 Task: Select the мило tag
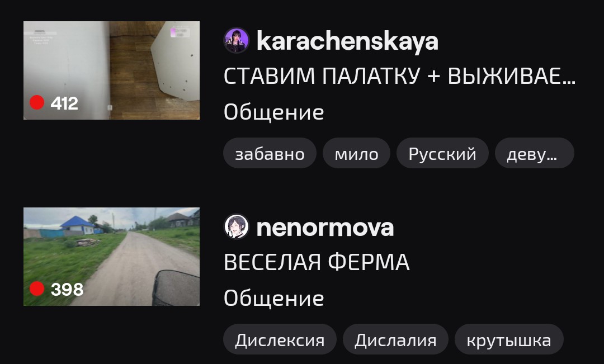[x=356, y=153]
